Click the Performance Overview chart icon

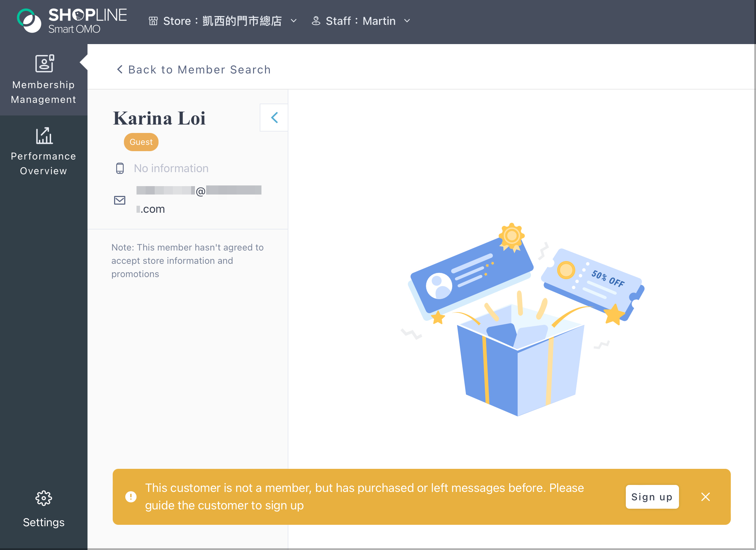pos(44,136)
